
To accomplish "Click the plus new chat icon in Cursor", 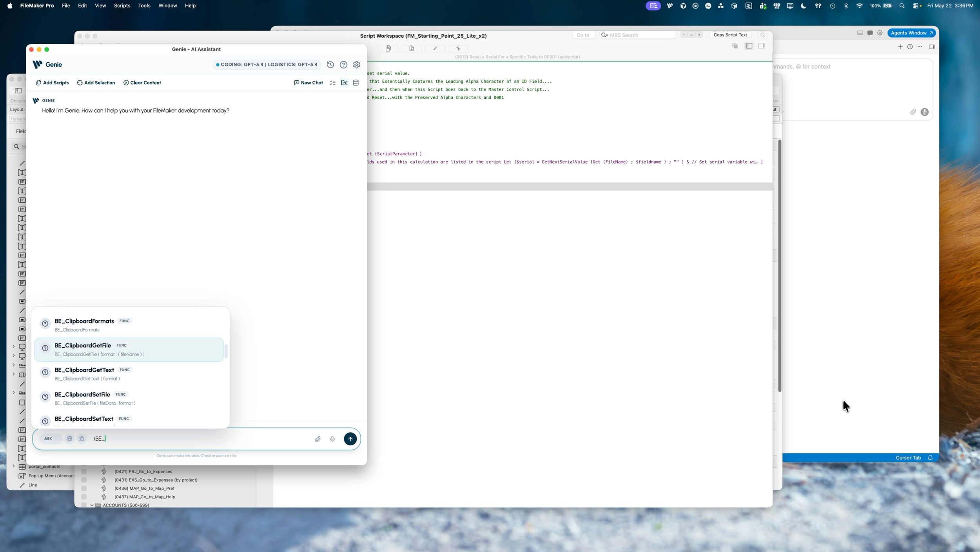I will click(900, 47).
